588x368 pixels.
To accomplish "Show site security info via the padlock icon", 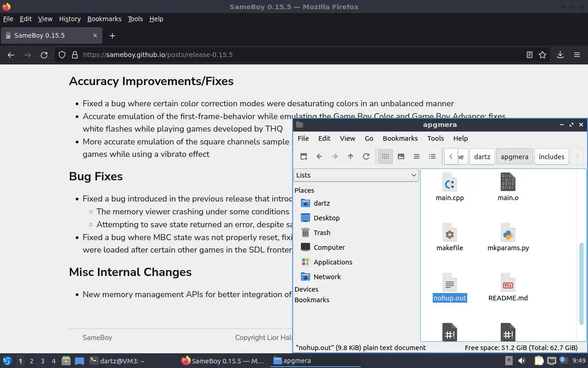I will pyautogui.click(x=74, y=55).
